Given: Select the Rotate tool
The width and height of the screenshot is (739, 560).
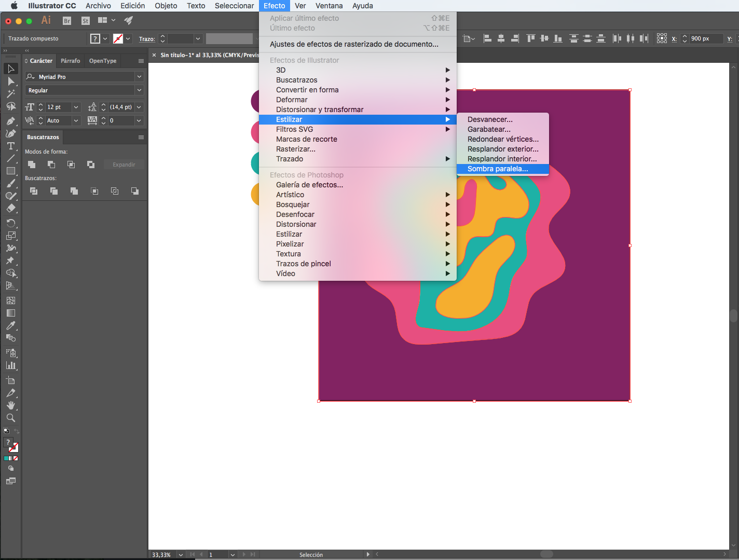Looking at the screenshot, I should [x=10, y=223].
